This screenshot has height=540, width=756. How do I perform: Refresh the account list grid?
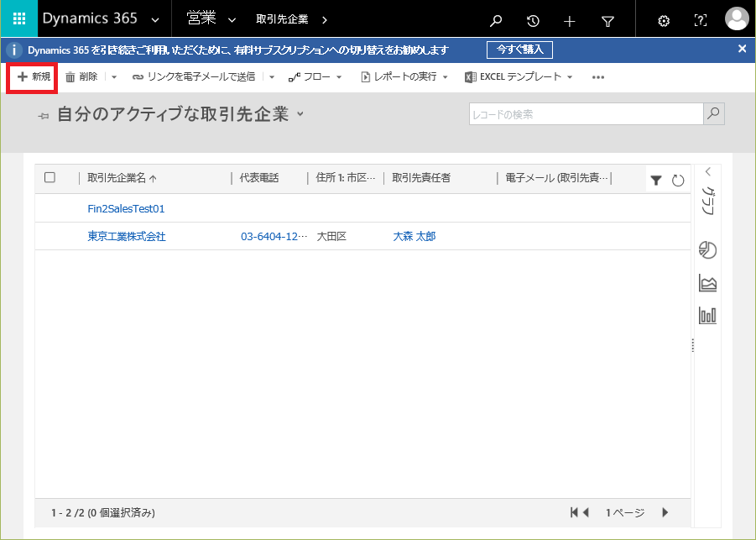(x=678, y=180)
